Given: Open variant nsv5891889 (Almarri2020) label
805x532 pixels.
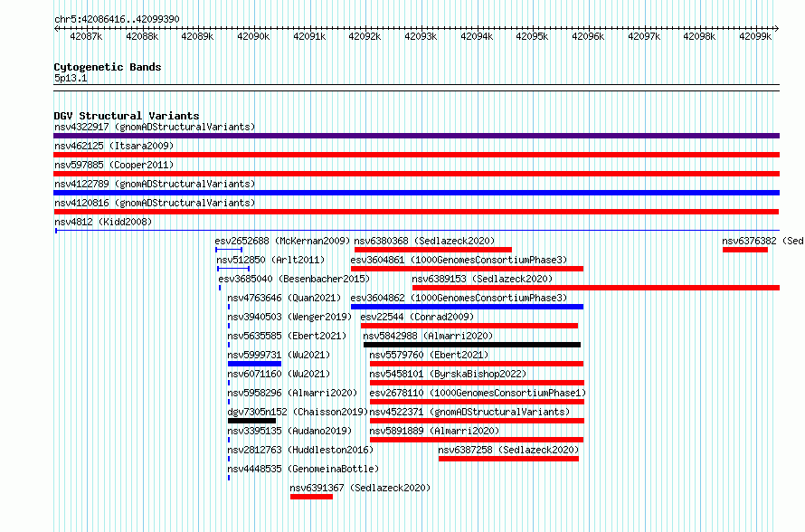Looking at the screenshot, I should point(434,431).
